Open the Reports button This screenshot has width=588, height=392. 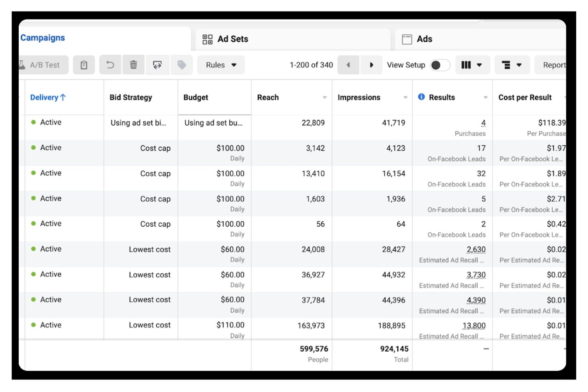(553, 65)
